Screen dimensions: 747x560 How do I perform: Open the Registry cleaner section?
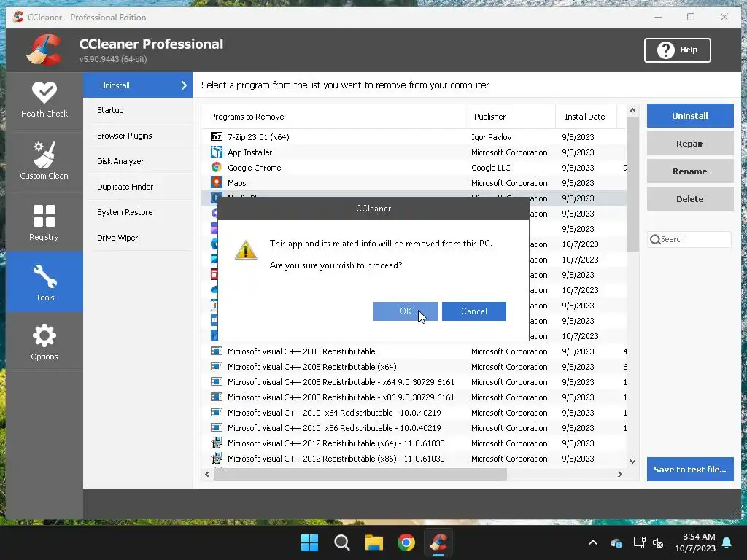click(x=44, y=222)
